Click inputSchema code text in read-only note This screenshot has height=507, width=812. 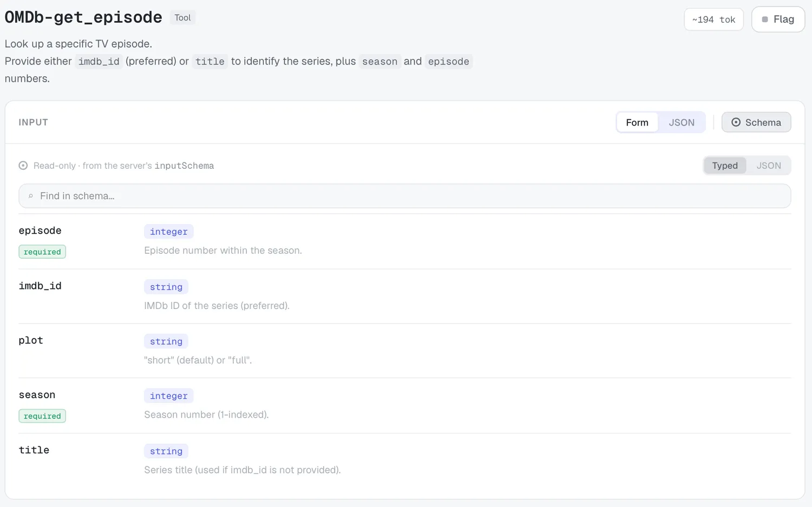click(184, 166)
